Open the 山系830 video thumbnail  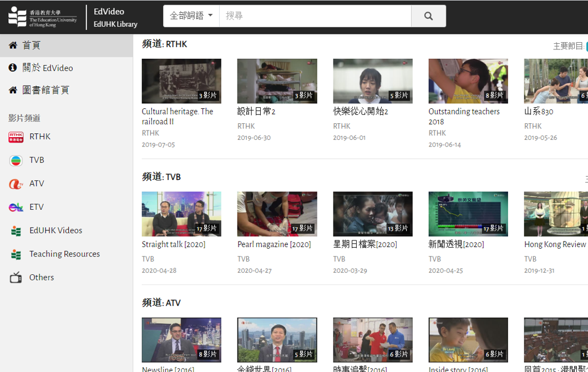(556, 81)
